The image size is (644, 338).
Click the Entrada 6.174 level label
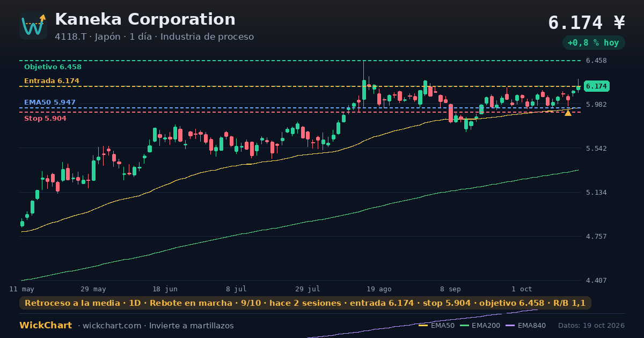pyautogui.click(x=52, y=81)
